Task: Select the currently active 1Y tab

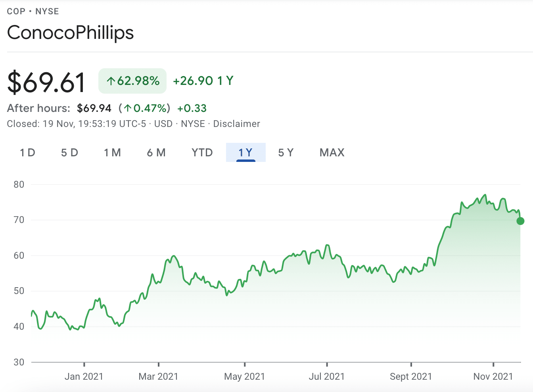Action: point(245,152)
